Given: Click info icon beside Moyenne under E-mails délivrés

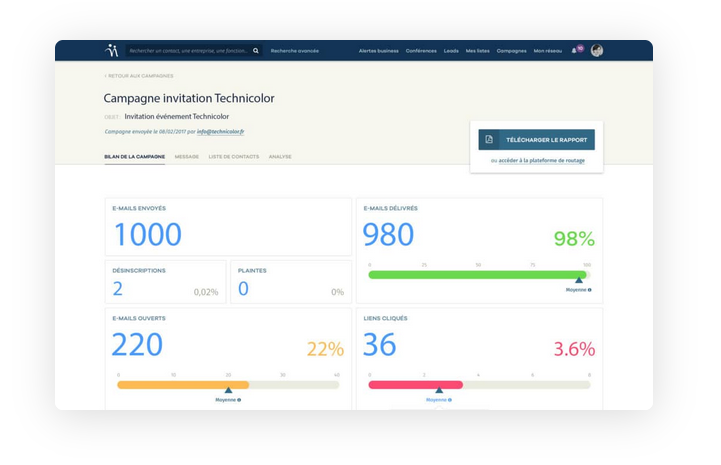Looking at the screenshot, I should point(589,290).
